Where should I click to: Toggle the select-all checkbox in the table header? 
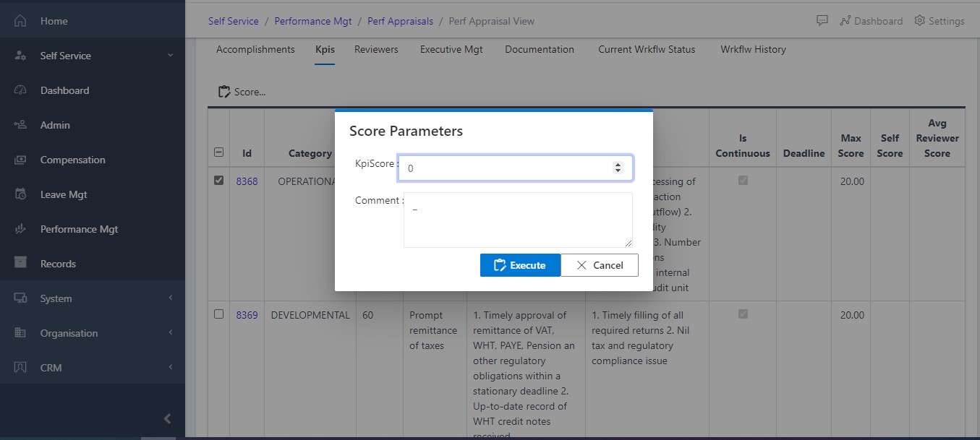(x=219, y=152)
